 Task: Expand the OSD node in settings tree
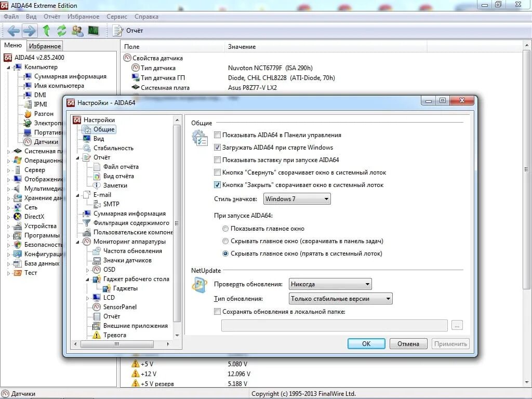point(87,270)
